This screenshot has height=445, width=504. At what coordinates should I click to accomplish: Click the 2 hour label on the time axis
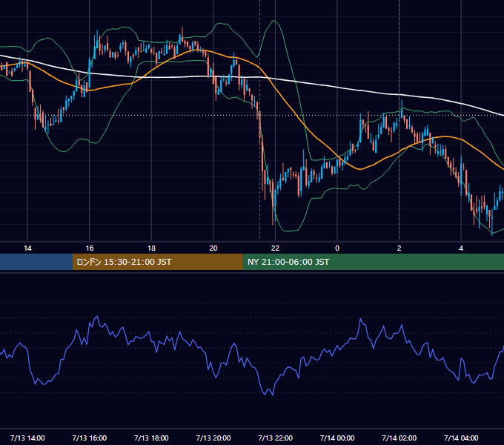tap(399, 248)
